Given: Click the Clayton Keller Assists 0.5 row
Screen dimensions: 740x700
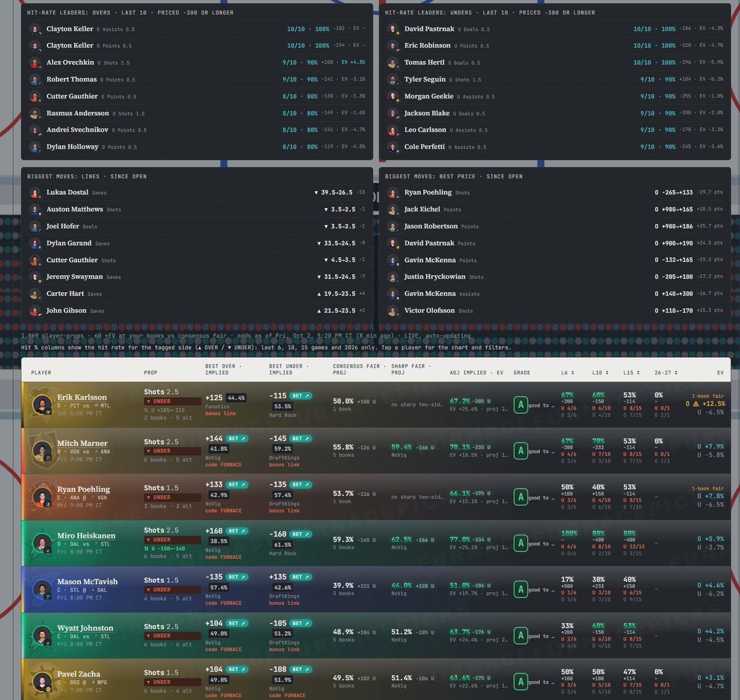Looking at the screenshot, I should tap(197, 29).
